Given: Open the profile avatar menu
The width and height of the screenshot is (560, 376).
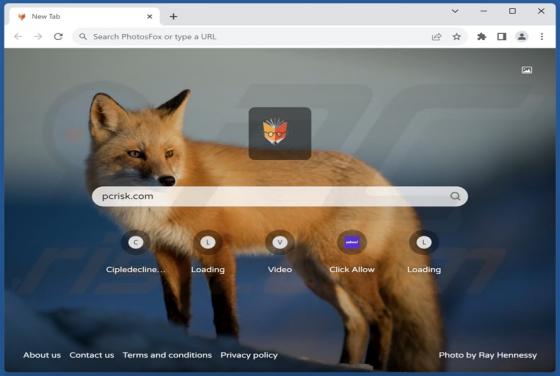Looking at the screenshot, I should [521, 36].
